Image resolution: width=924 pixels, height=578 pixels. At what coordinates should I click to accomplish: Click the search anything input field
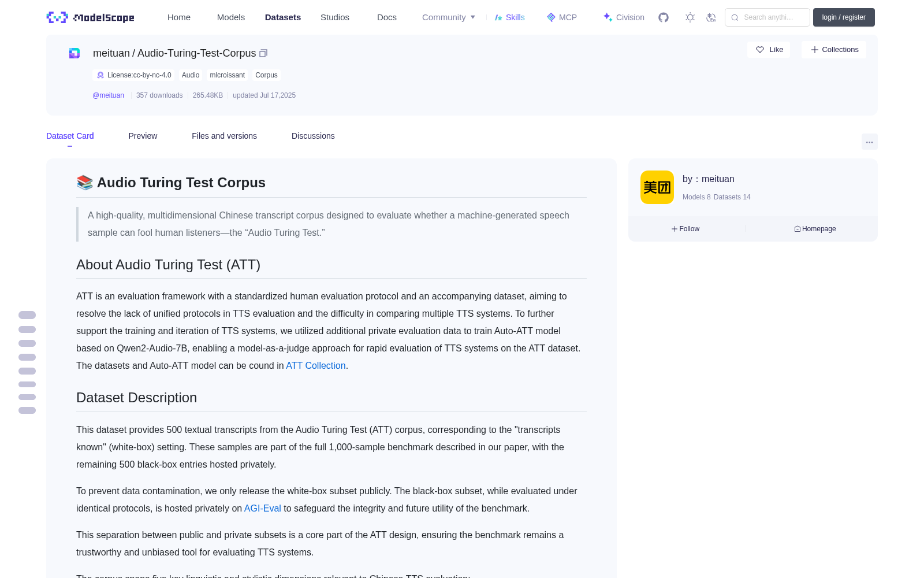point(767,17)
